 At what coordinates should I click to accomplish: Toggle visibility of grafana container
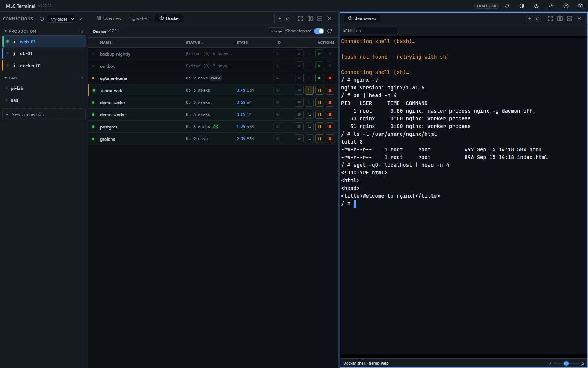coord(278,139)
